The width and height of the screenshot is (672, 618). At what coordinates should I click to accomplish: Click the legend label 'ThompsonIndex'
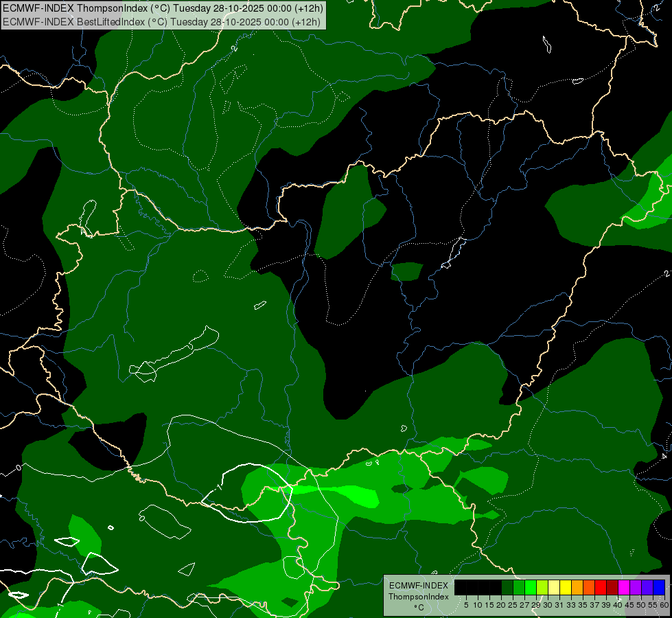point(419,597)
